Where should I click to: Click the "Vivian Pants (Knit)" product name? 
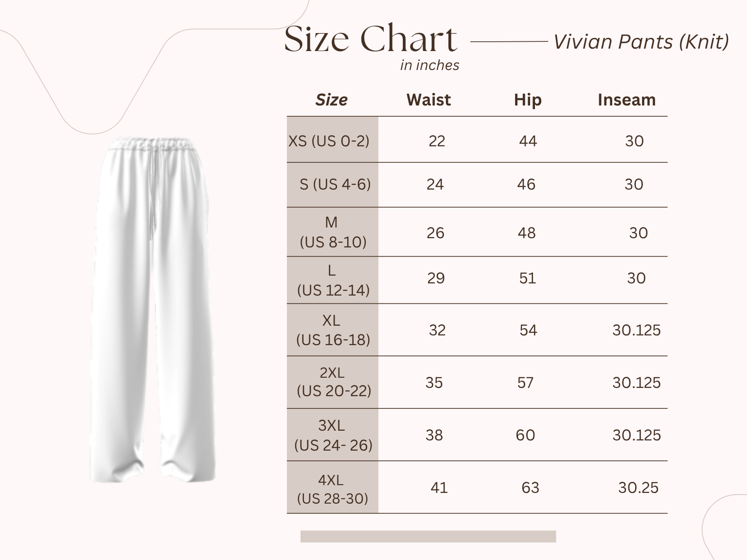pyautogui.click(x=641, y=42)
